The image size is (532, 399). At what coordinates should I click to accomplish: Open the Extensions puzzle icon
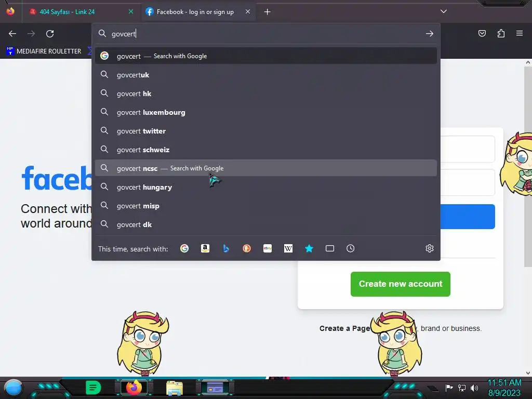501,33
